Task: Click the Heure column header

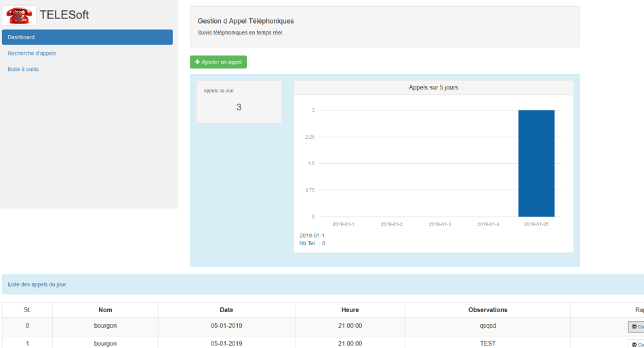Action: pos(350,309)
